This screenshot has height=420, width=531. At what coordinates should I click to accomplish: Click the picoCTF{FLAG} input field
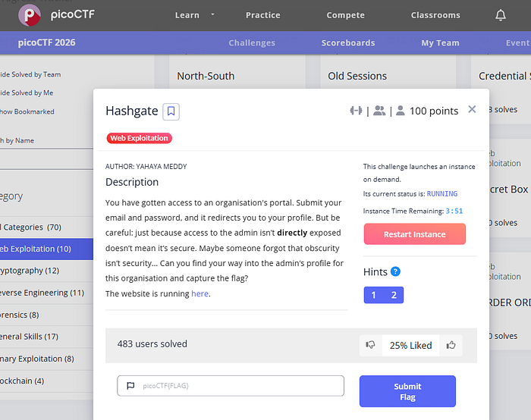click(231, 386)
